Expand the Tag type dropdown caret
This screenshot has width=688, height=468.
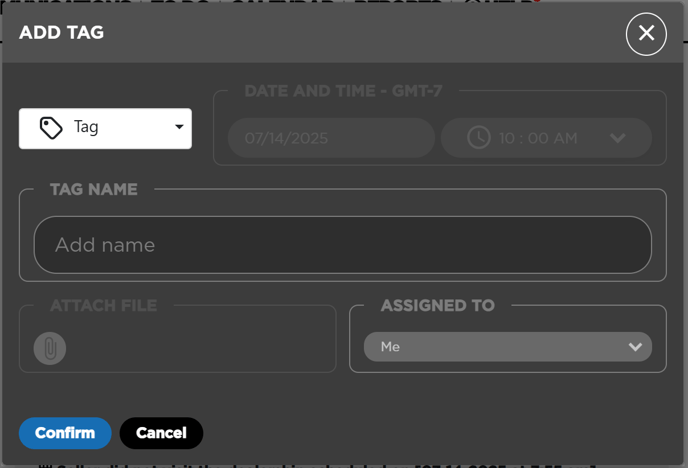(x=179, y=127)
